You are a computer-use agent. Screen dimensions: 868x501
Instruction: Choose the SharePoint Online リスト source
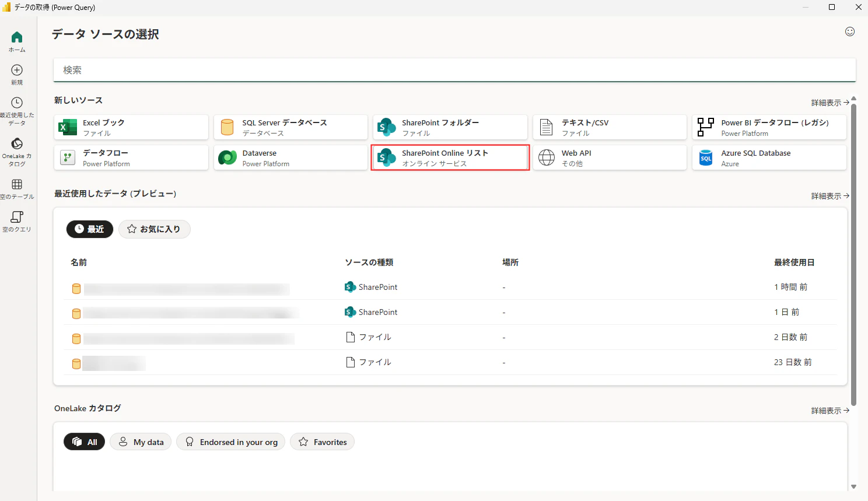[450, 157]
